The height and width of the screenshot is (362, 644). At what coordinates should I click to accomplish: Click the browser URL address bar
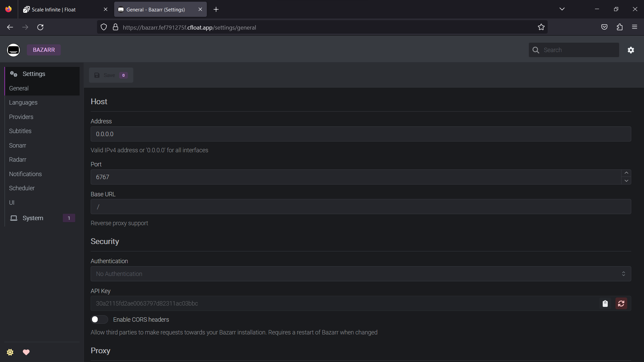coord(322,27)
